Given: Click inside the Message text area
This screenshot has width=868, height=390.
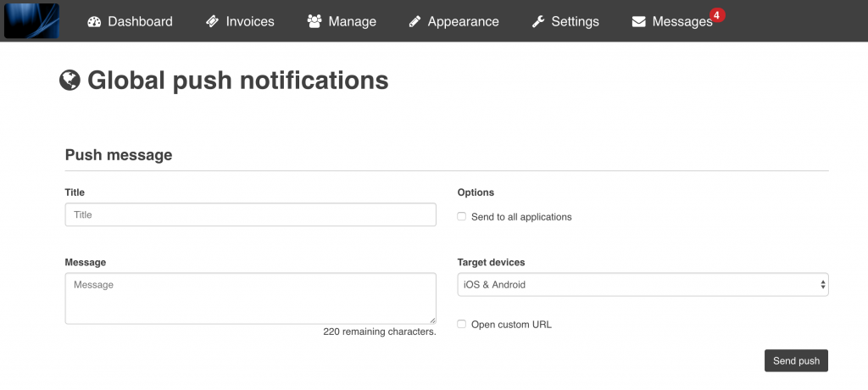Looking at the screenshot, I should [250, 298].
